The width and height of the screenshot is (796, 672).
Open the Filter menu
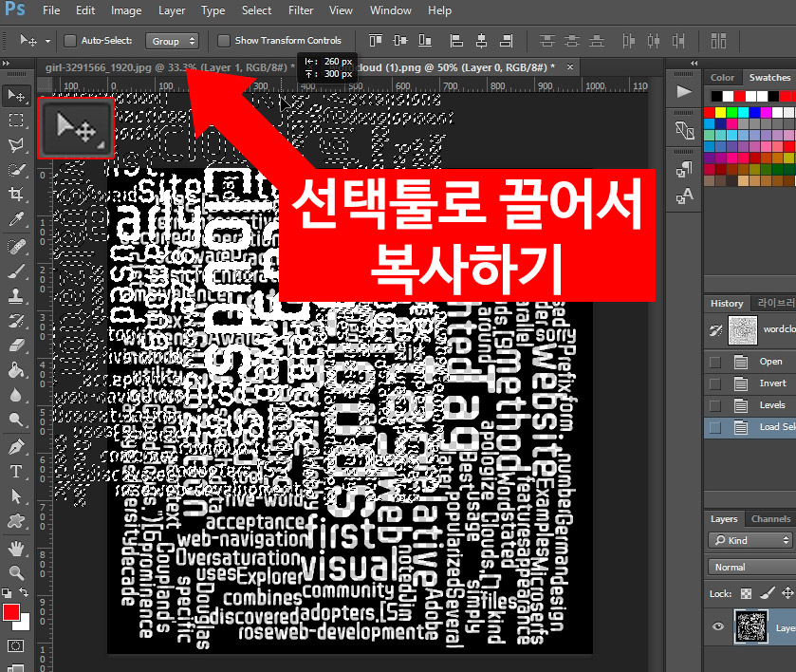click(x=300, y=10)
